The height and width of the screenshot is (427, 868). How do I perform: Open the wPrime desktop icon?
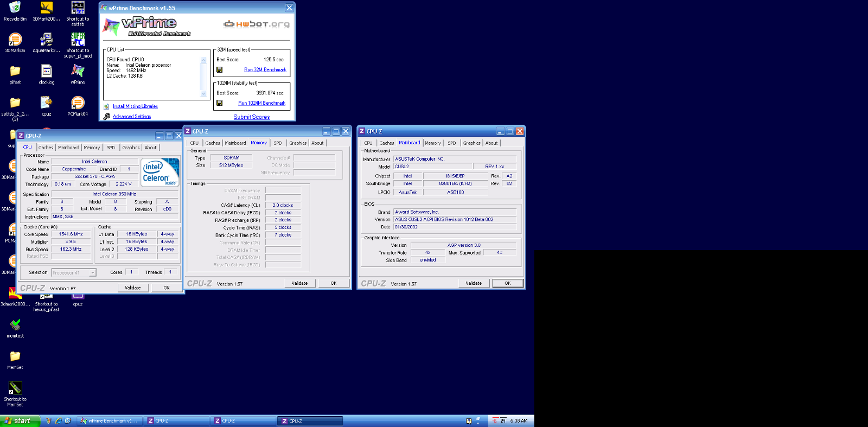click(x=78, y=74)
